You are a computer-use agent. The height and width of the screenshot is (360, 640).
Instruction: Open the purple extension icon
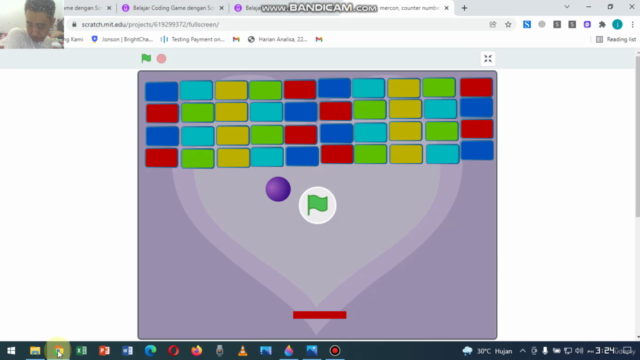pos(587,24)
